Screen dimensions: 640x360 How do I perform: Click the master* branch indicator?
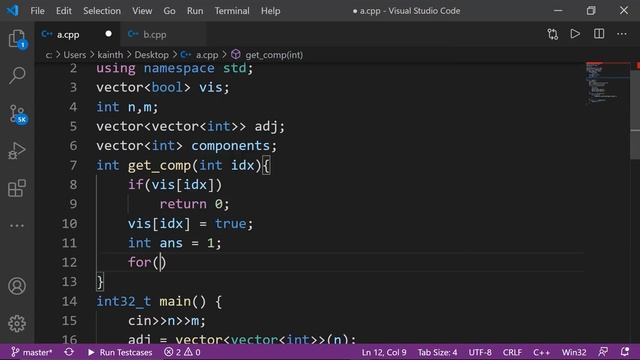(32, 352)
